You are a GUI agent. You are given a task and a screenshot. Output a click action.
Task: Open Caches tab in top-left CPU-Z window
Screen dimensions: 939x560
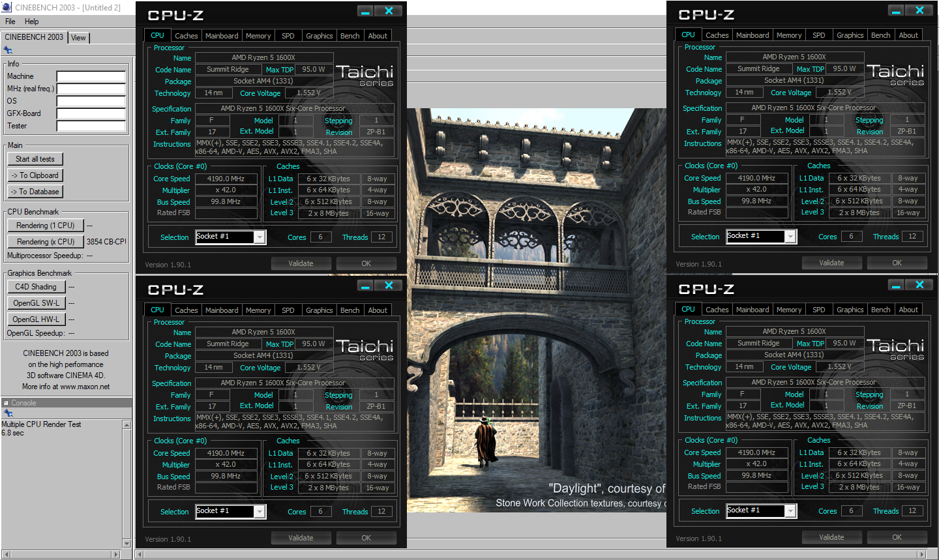(x=186, y=36)
